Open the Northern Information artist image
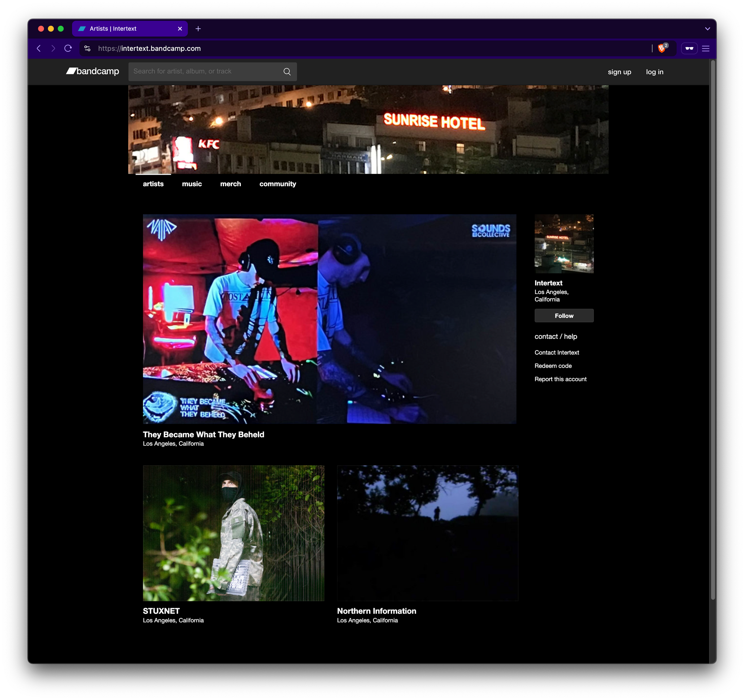The image size is (744, 700). tap(427, 533)
